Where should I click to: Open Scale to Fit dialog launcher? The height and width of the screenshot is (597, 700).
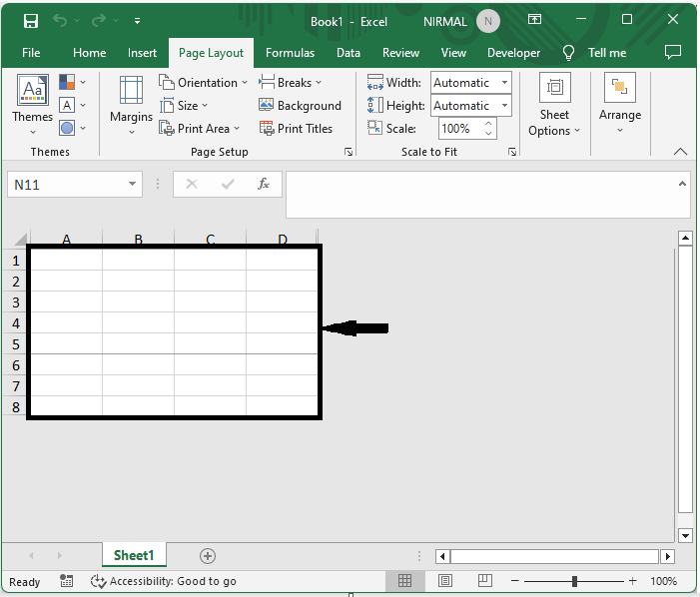tap(512, 152)
